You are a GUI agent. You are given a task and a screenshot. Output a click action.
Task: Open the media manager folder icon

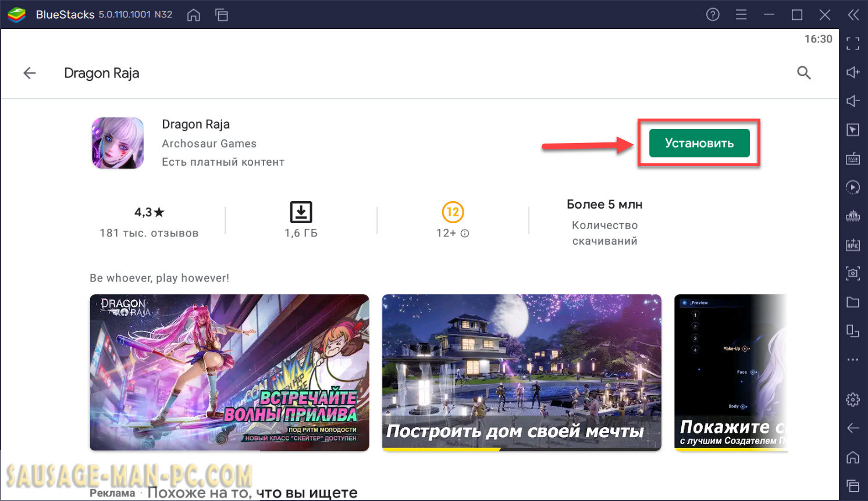point(853,302)
